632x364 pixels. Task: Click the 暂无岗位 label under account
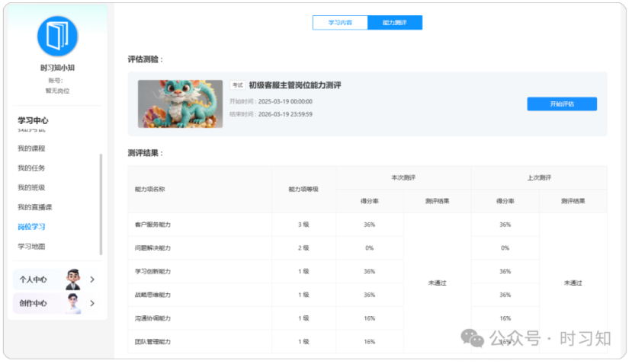tap(57, 91)
